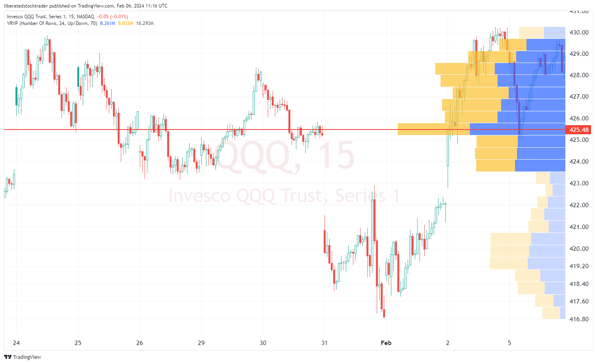Image resolution: width=597 pixels, height=364 pixels.
Task: Click the 417.60 price axis label
Action: point(579,301)
